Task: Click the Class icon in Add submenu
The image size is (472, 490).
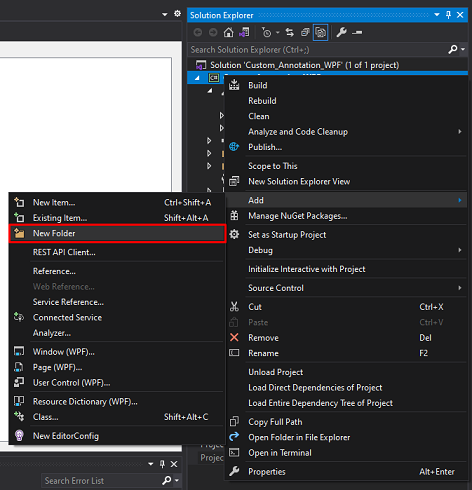Action: pyautogui.click(x=19, y=416)
